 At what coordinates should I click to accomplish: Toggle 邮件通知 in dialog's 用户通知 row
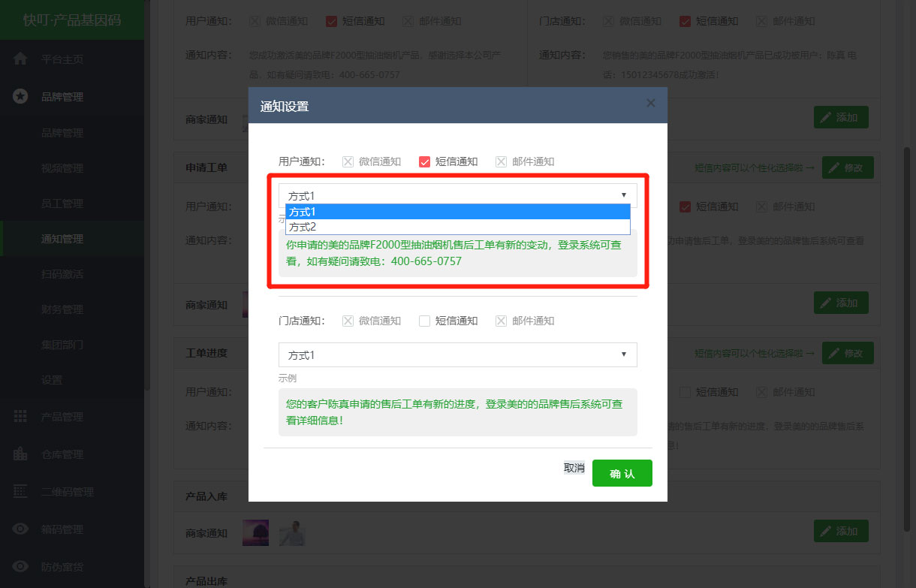click(x=502, y=161)
